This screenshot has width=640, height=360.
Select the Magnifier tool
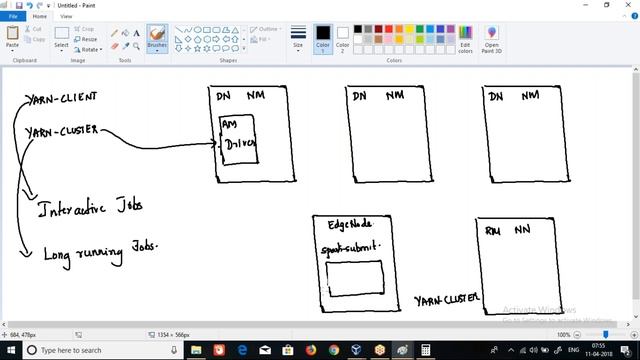[x=136, y=46]
